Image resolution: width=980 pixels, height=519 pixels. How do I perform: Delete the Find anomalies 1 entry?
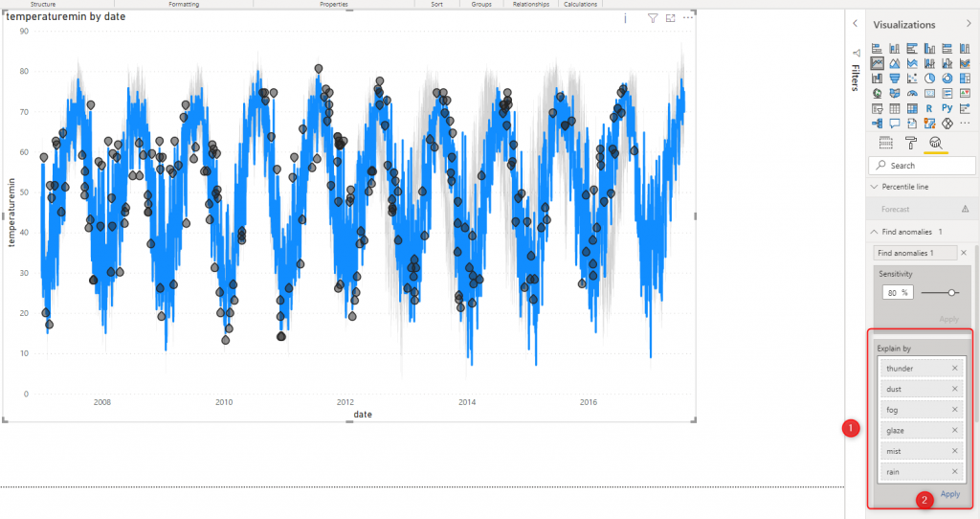(963, 253)
